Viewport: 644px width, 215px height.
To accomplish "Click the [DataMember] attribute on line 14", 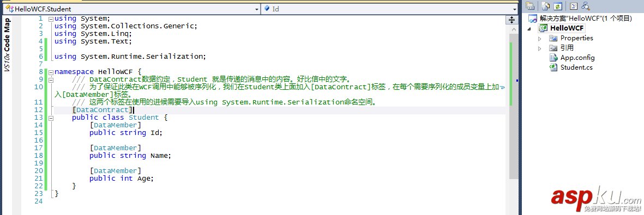I will point(116,125).
